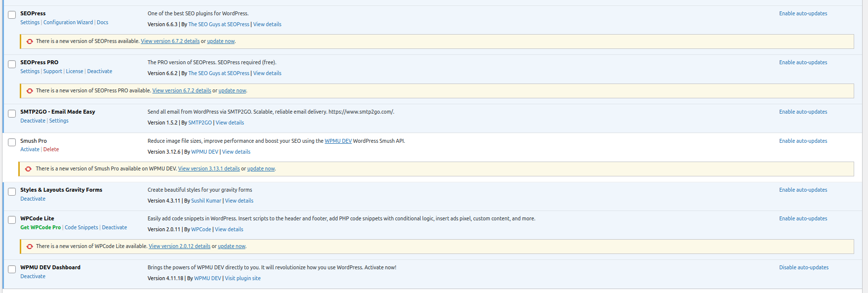This screenshot has width=868, height=293.
Task: Update WPCode Lite now
Action: pyautogui.click(x=231, y=246)
